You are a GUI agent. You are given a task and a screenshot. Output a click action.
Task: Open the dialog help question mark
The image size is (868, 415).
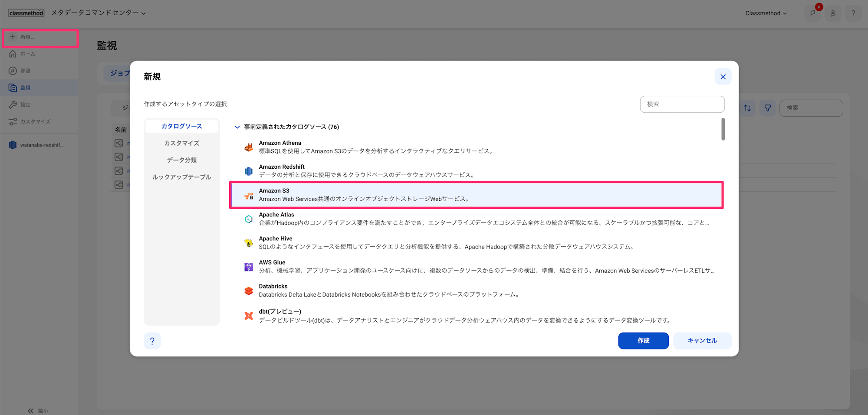point(152,341)
